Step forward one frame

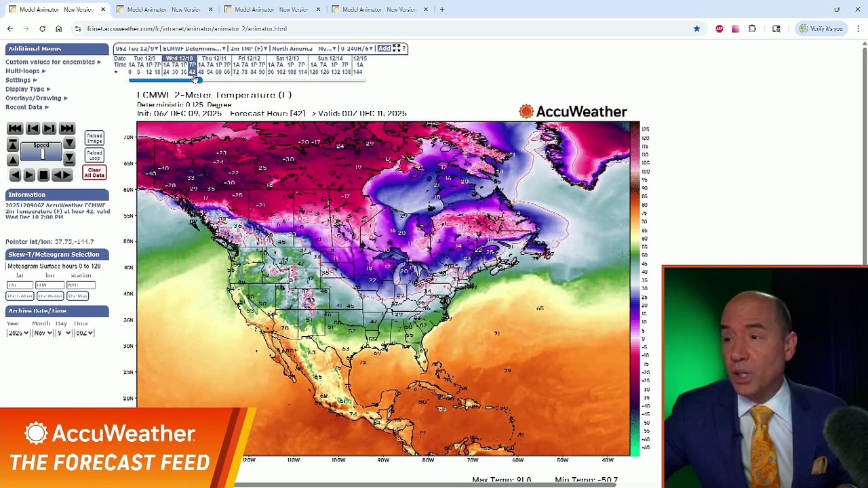[50, 129]
